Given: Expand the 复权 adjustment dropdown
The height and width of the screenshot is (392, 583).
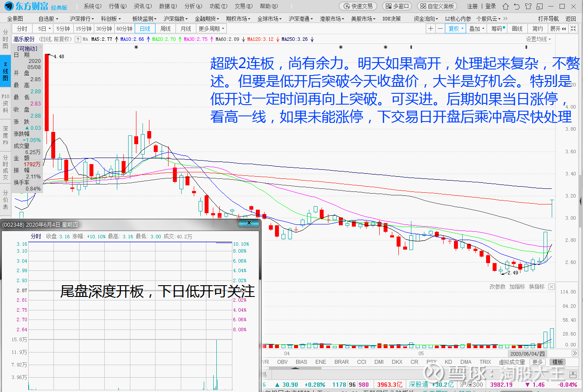Looking at the screenshot, I should (x=456, y=29).
